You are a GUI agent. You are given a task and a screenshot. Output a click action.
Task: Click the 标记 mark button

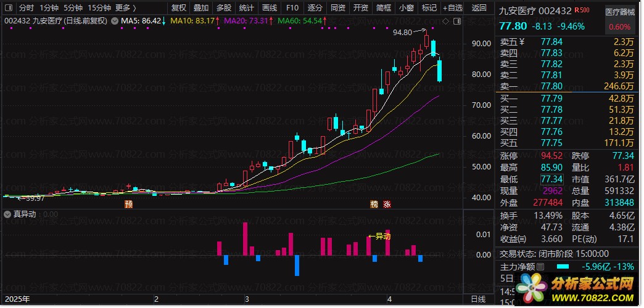(x=429, y=7)
